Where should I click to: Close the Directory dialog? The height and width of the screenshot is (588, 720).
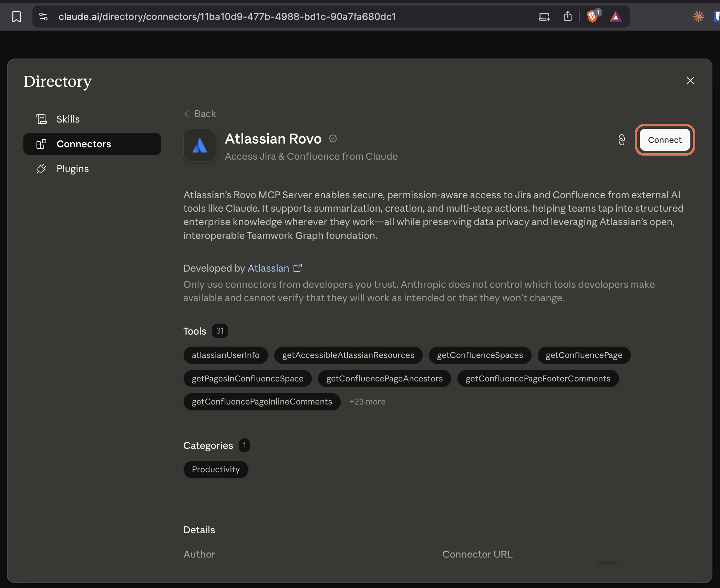690,81
